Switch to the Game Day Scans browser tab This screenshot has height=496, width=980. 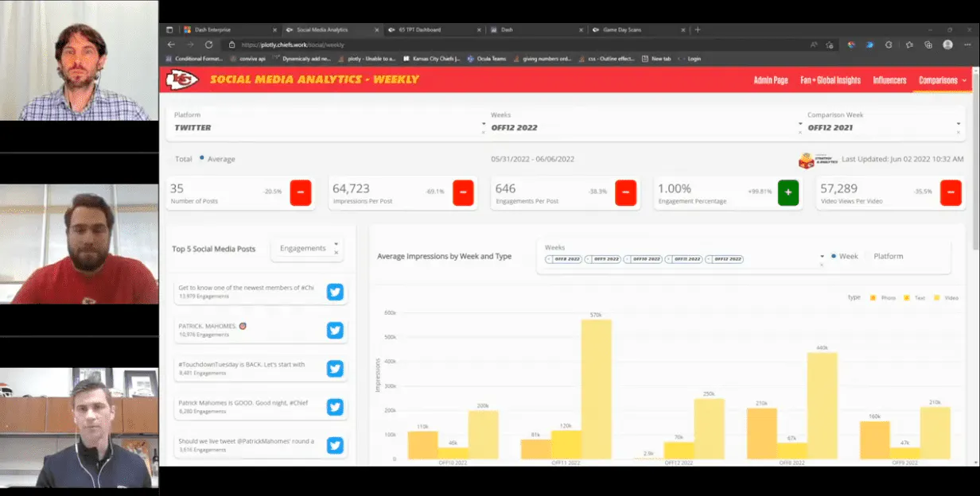pyautogui.click(x=639, y=29)
